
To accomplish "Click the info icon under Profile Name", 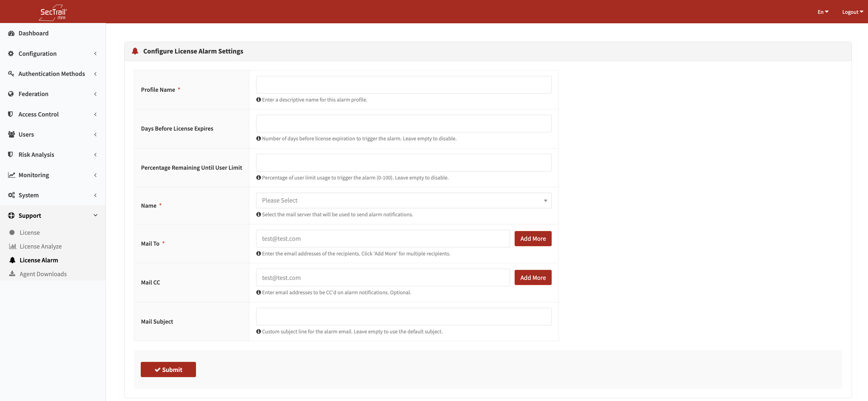I will click(258, 100).
